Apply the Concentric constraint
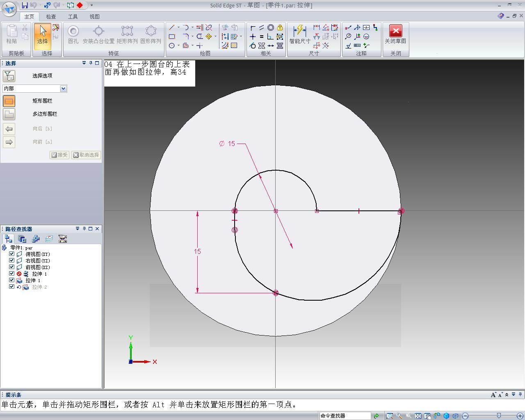This screenshot has height=420, width=525. (271, 27)
